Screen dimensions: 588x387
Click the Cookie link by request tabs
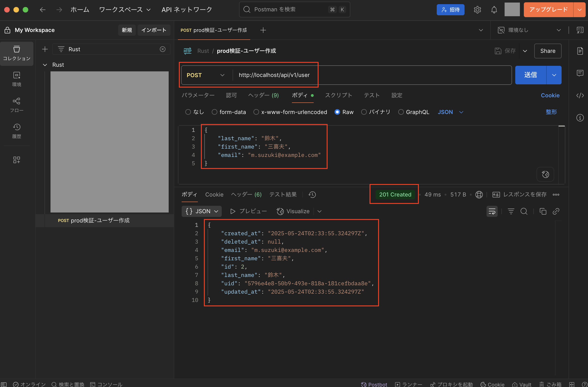pyautogui.click(x=550, y=95)
